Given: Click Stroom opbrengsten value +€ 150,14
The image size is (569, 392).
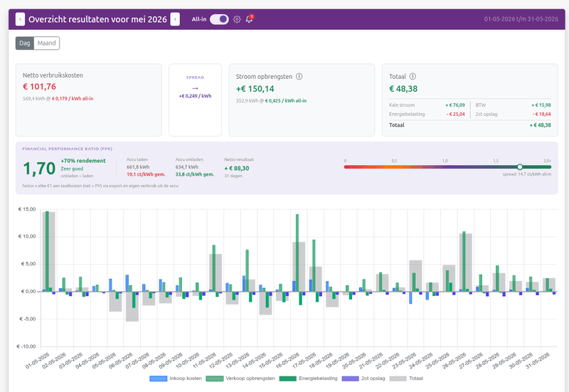Looking at the screenshot, I should (255, 89).
